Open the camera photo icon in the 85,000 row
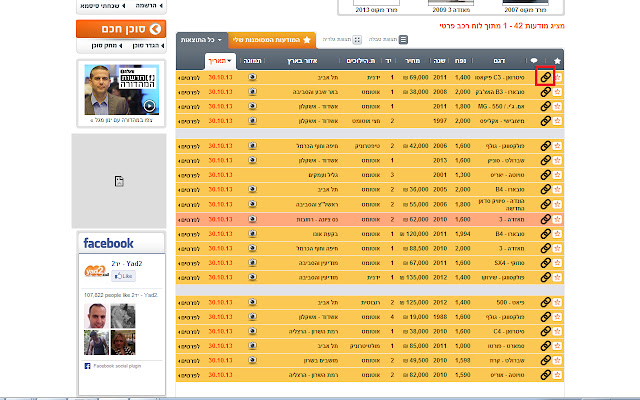The image size is (640, 400). [253, 345]
